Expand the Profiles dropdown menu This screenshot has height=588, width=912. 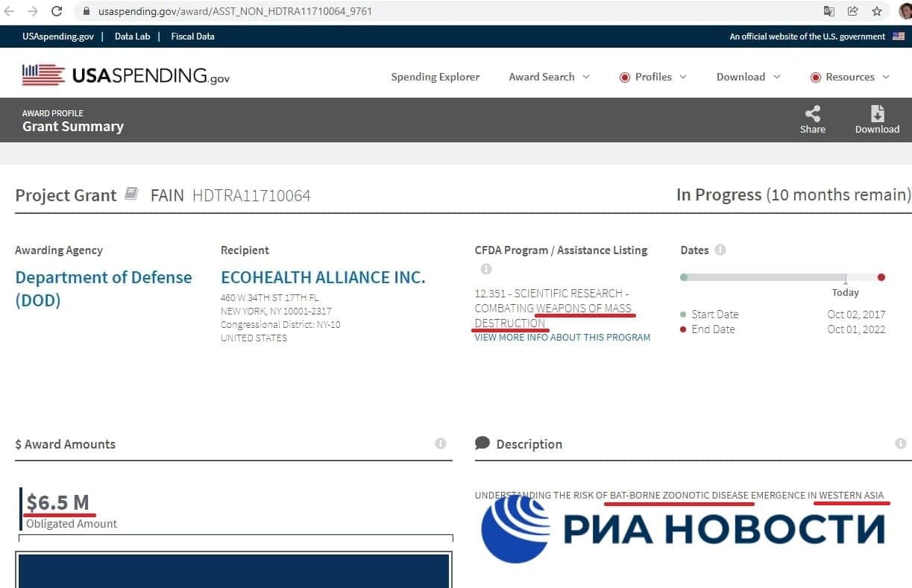coord(653,77)
